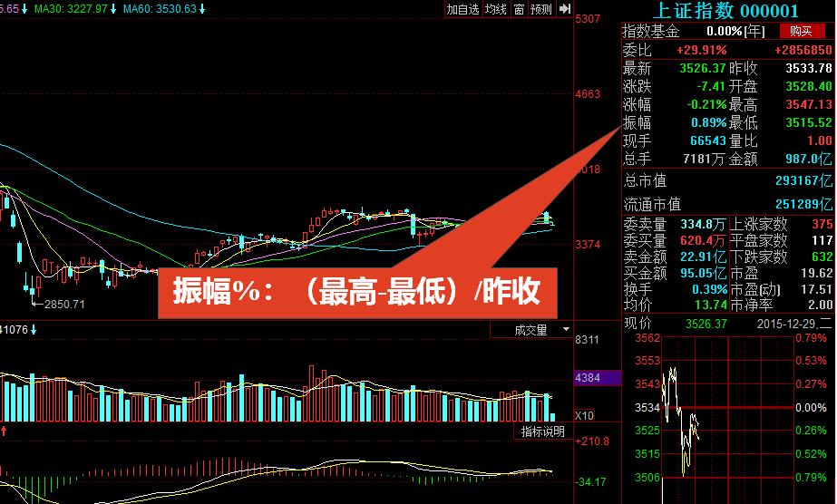The image size is (837, 504).
Task: Click the down arrow beside MA30: 3227.97
Action: (113, 9)
